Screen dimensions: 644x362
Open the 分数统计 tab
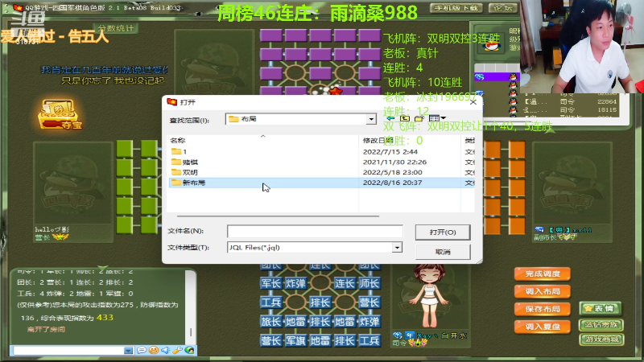pos(116,28)
